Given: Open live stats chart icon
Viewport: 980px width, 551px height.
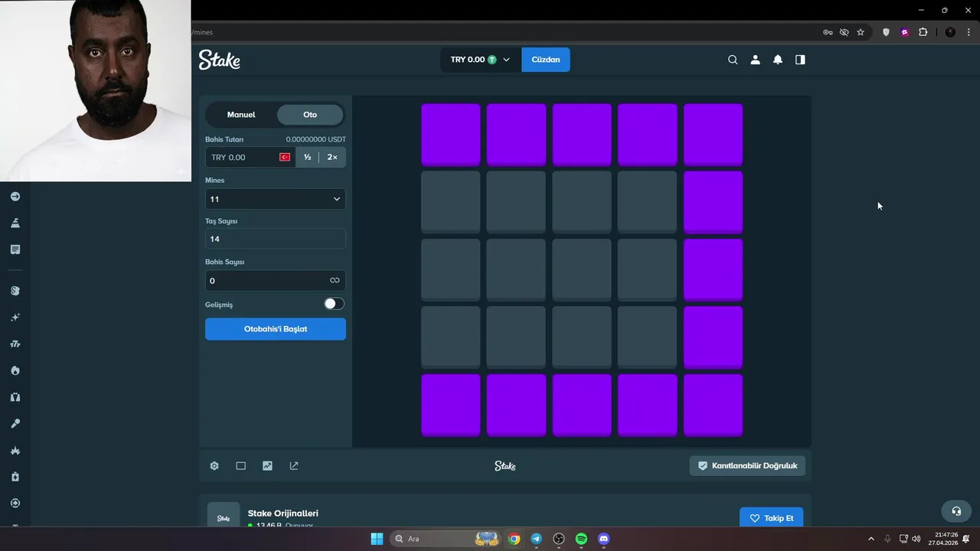Looking at the screenshot, I should pos(267,465).
